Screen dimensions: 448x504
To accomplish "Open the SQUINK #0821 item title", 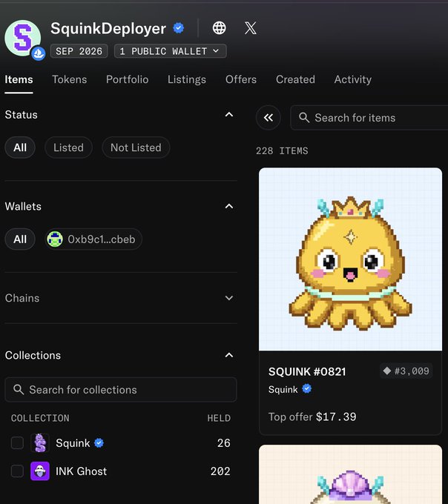I will pos(307,371).
